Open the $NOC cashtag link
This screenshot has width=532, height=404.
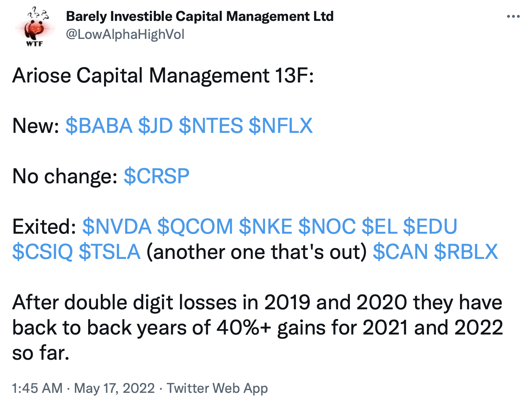[327, 227]
